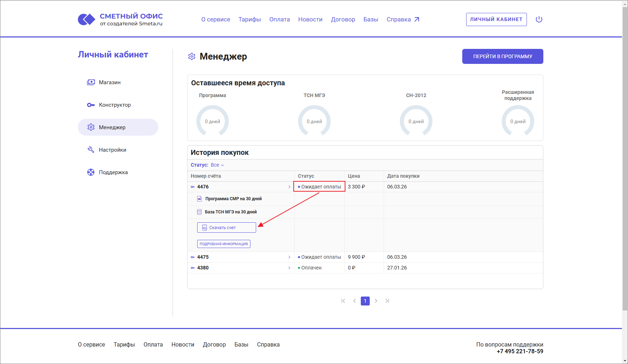Select Настройки in the sidebar
Image resolution: width=628 pixels, height=364 pixels.
[x=113, y=150]
